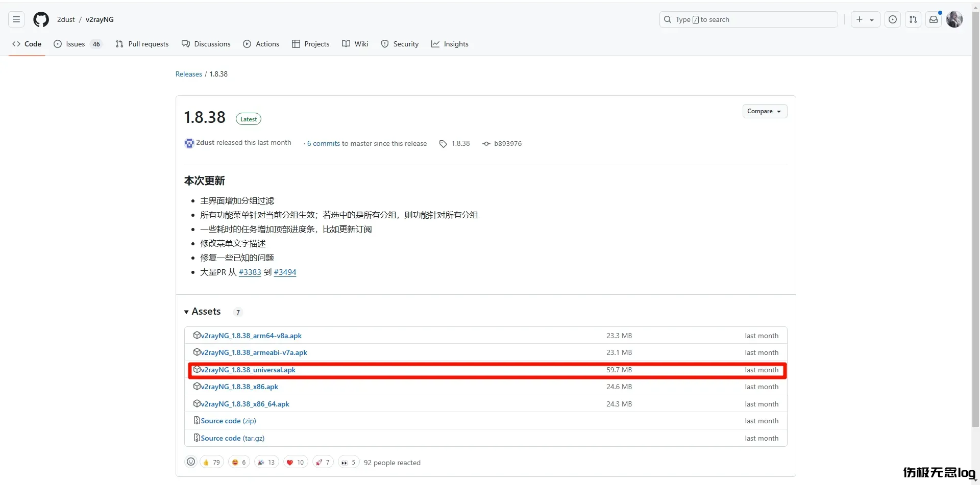980x485 pixels.
Task: Switch to the Issues tab
Action: [x=78, y=44]
